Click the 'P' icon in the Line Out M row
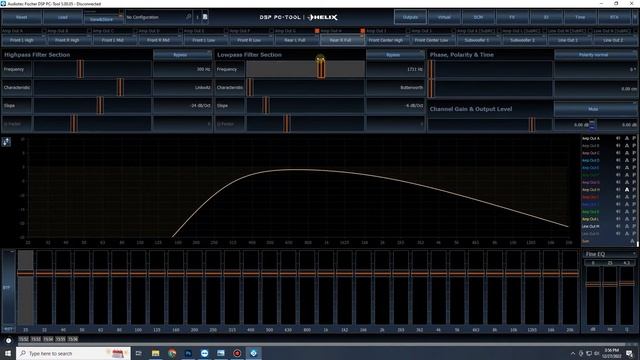Image resolution: width=640 pixels, height=360 pixels. [x=634, y=227]
